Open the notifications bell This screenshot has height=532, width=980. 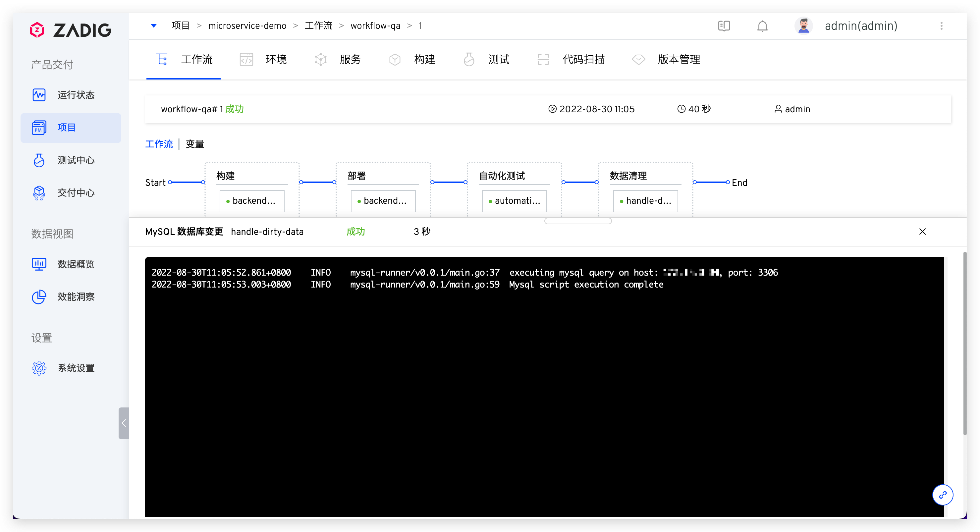[762, 26]
